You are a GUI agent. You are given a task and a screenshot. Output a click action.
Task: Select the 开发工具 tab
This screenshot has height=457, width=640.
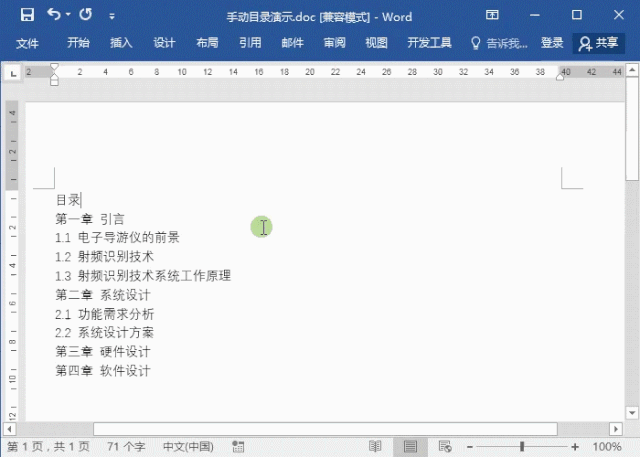pyautogui.click(x=429, y=43)
